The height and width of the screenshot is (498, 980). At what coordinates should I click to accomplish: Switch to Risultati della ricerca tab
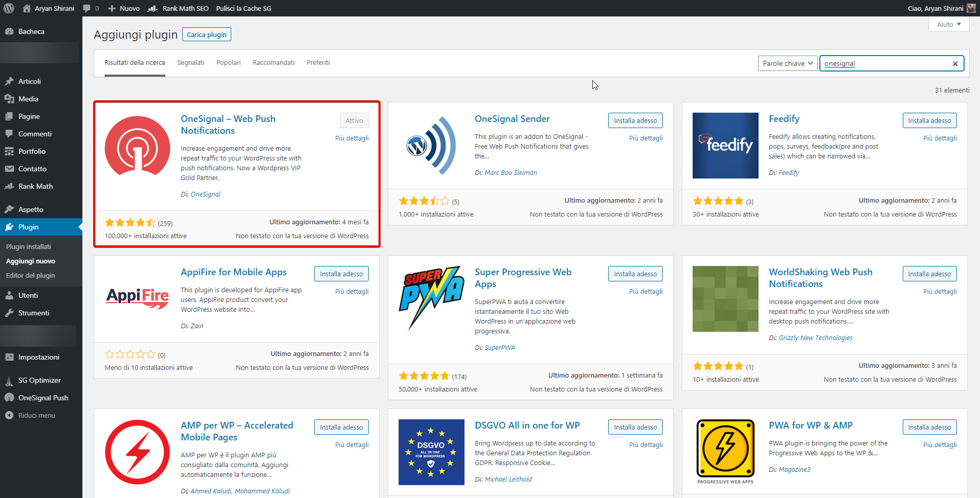(x=135, y=63)
